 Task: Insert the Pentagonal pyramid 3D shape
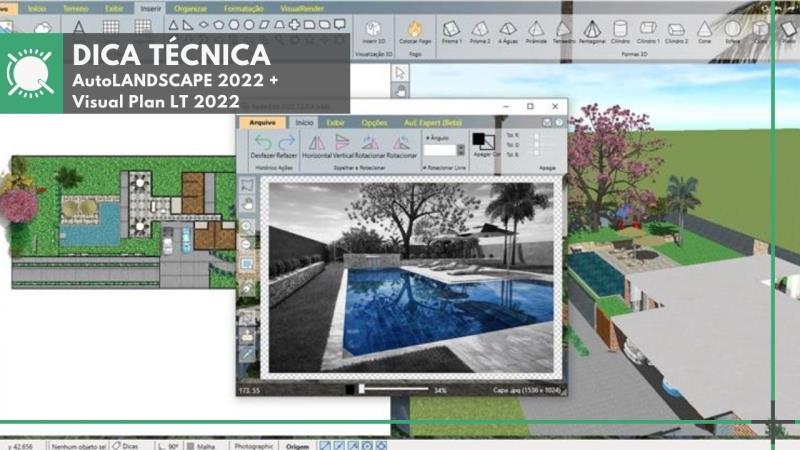pyautogui.click(x=592, y=29)
